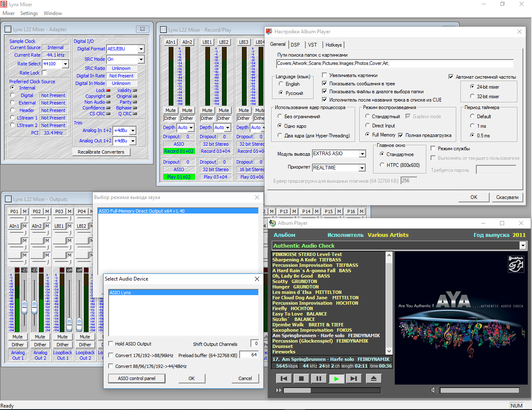The image size is (532, 410).
Task: Toggle Dither on Loopback Out 1 channel
Action: [62, 345]
